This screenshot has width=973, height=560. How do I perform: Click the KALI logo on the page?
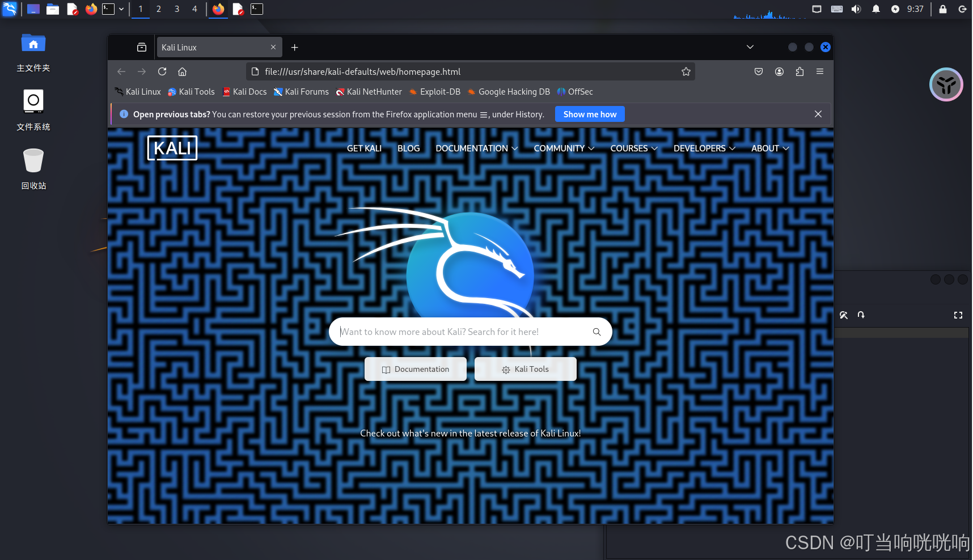point(172,148)
